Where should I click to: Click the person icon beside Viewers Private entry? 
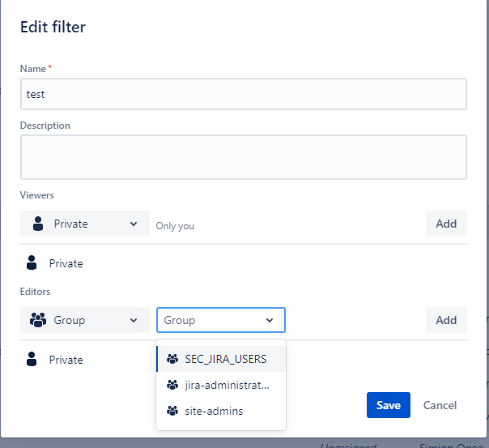(32, 263)
